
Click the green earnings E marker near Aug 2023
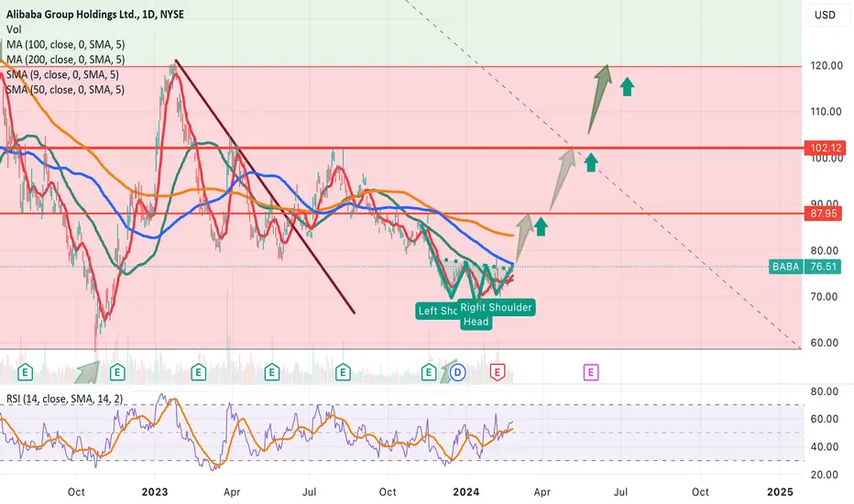tap(343, 373)
